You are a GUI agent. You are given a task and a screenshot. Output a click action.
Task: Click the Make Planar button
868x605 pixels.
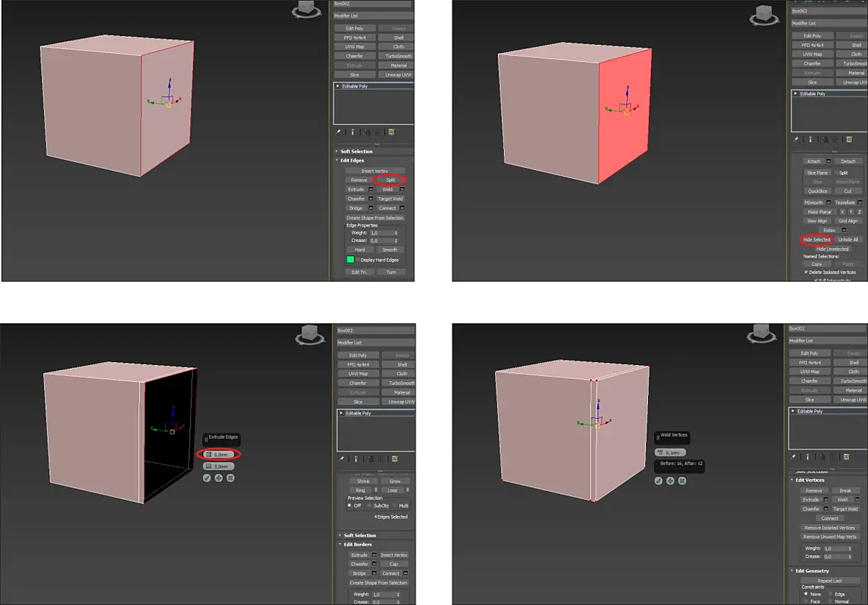(820, 212)
